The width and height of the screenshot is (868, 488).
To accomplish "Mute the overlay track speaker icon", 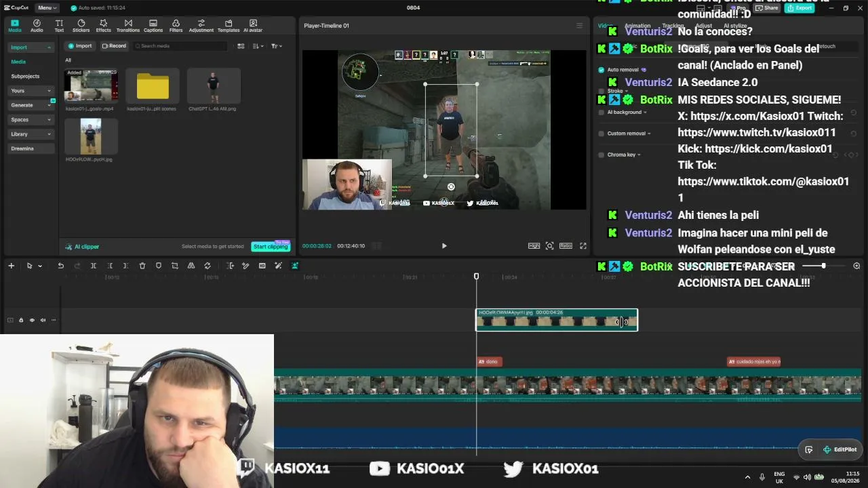I will tap(43, 320).
